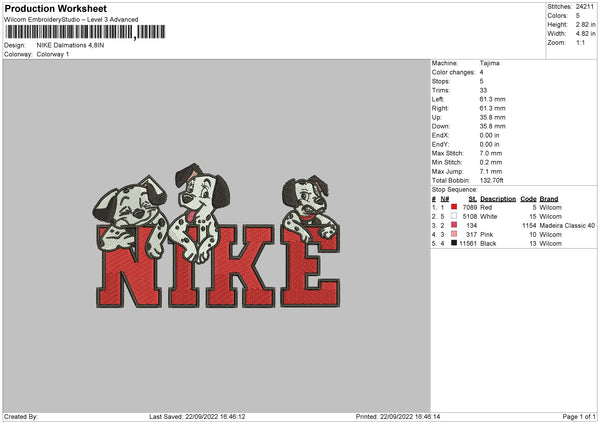Viewport: 600px width, 424px height.
Task: Click 'Wilcom EmbroideryStudio – Level 3 Advanced' text
Action: tap(71, 20)
